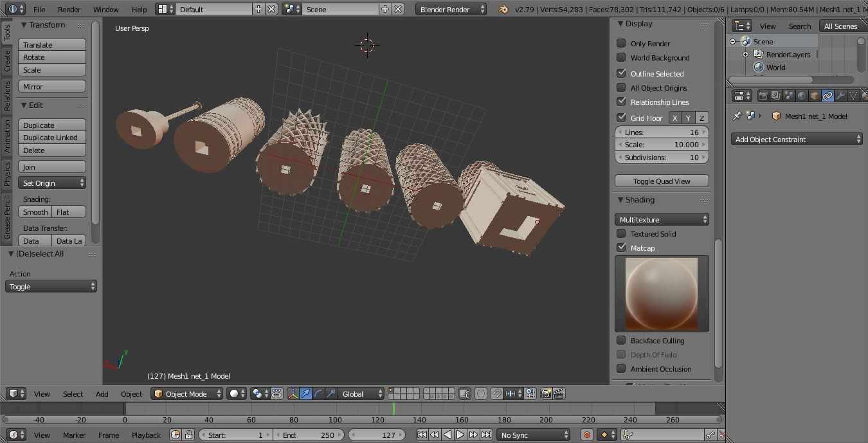Open Object properties tab cube icon
The height and width of the screenshot is (443, 868).
click(815, 96)
